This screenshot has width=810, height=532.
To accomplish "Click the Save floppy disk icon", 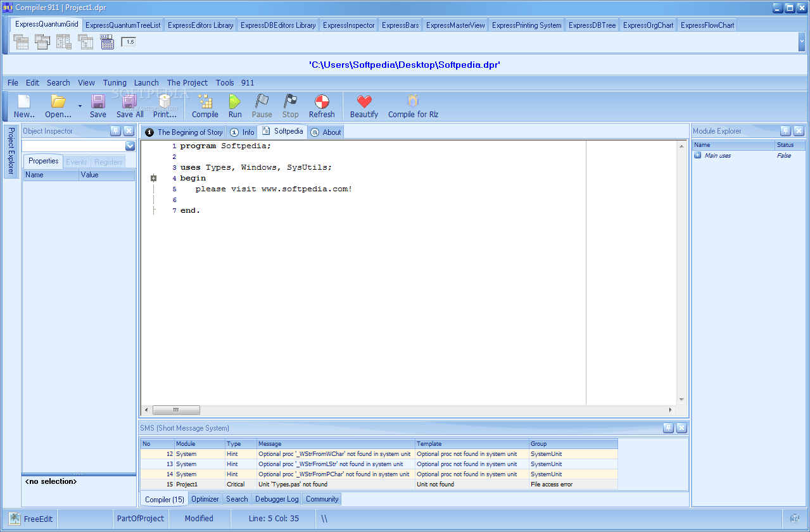I will (x=98, y=101).
